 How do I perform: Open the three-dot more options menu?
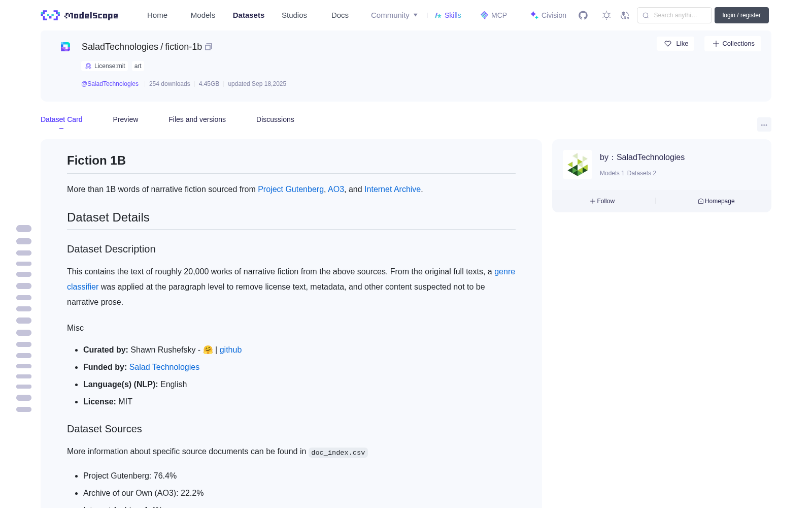[764, 125]
